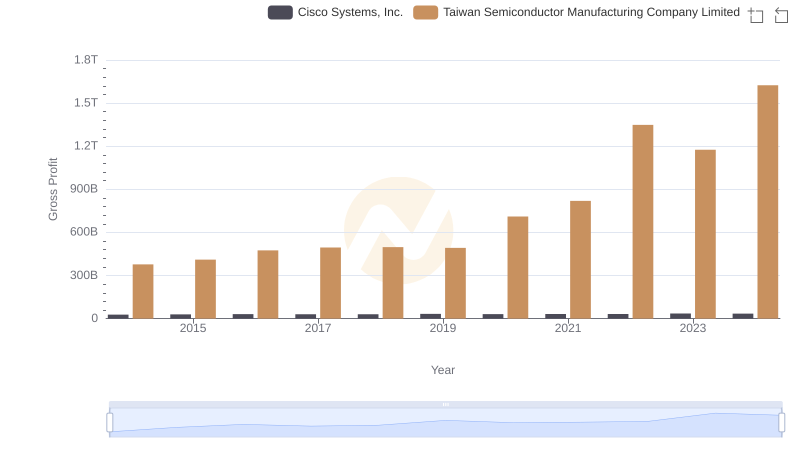Click the zoom reset back icon
The image size is (800, 461).
tap(781, 15)
